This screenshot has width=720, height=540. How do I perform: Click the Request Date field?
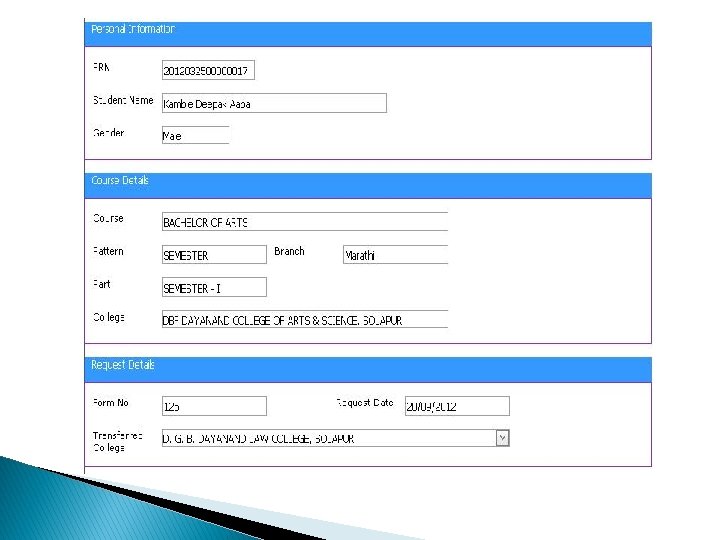pos(457,406)
